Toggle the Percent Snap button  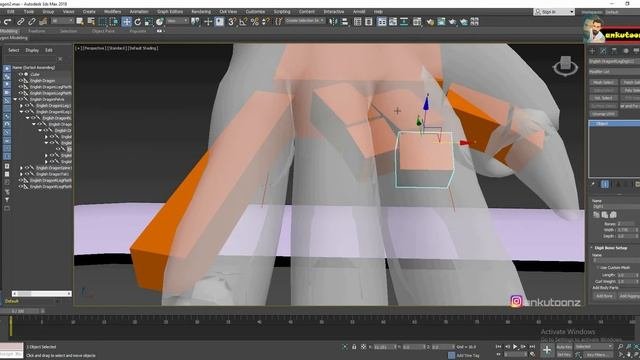click(x=254, y=22)
